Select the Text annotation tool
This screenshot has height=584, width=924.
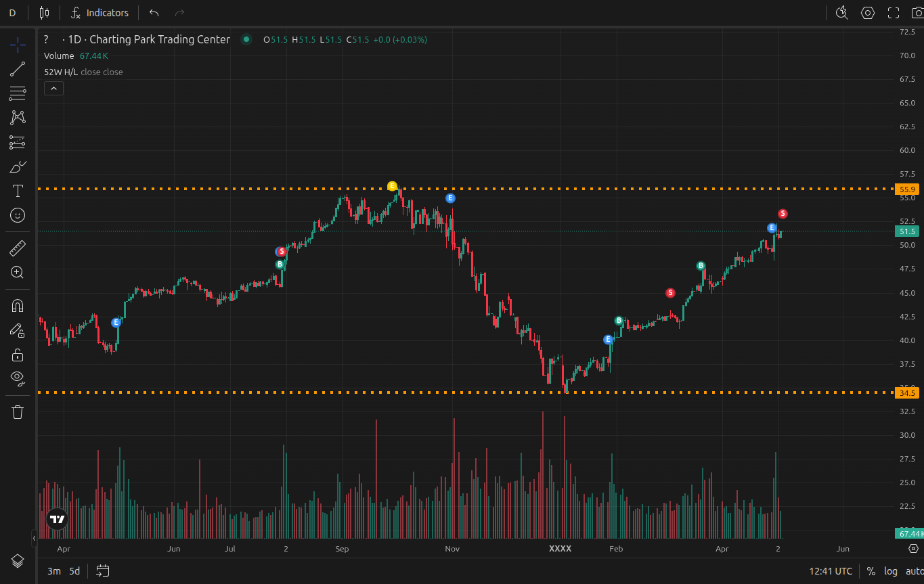[x=18, y=191]
